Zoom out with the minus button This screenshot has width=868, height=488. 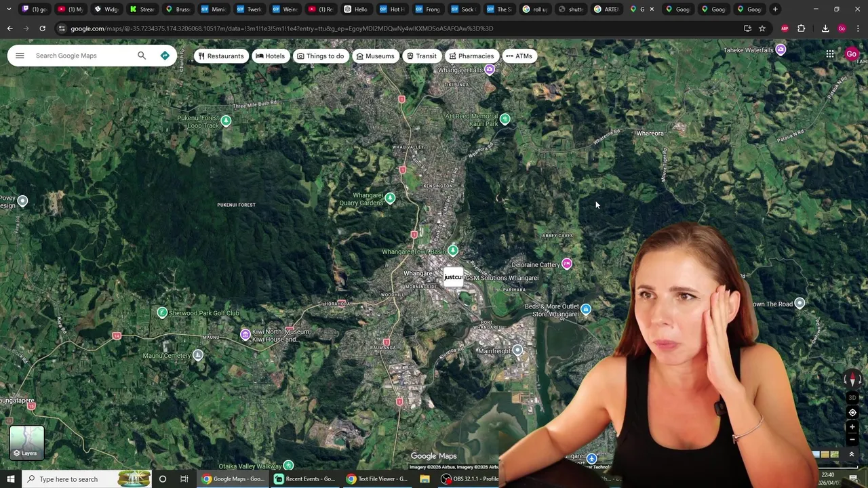(x=852, y=439)
